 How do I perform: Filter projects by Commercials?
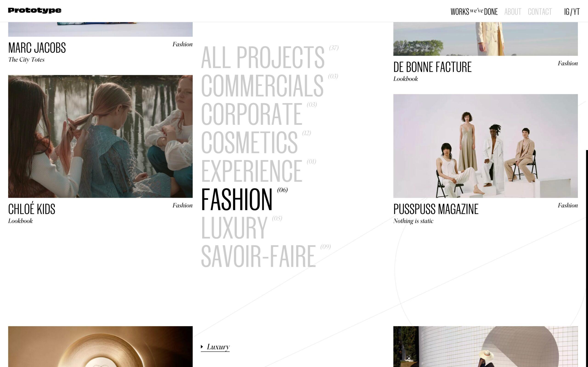(x=262, y=86)
